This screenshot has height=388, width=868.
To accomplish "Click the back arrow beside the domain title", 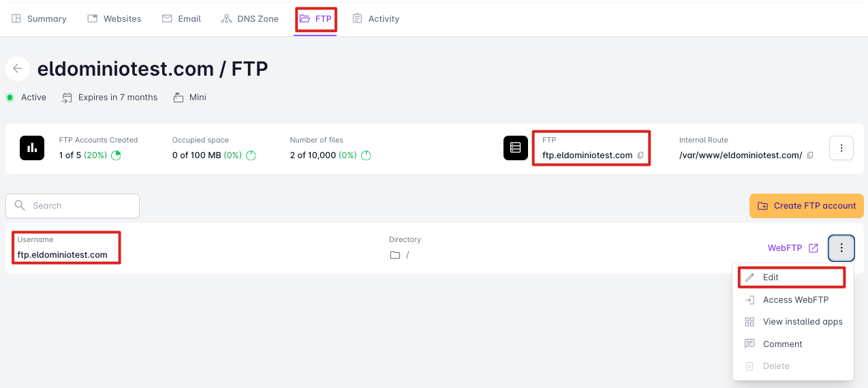I will [x=17, y=69].
